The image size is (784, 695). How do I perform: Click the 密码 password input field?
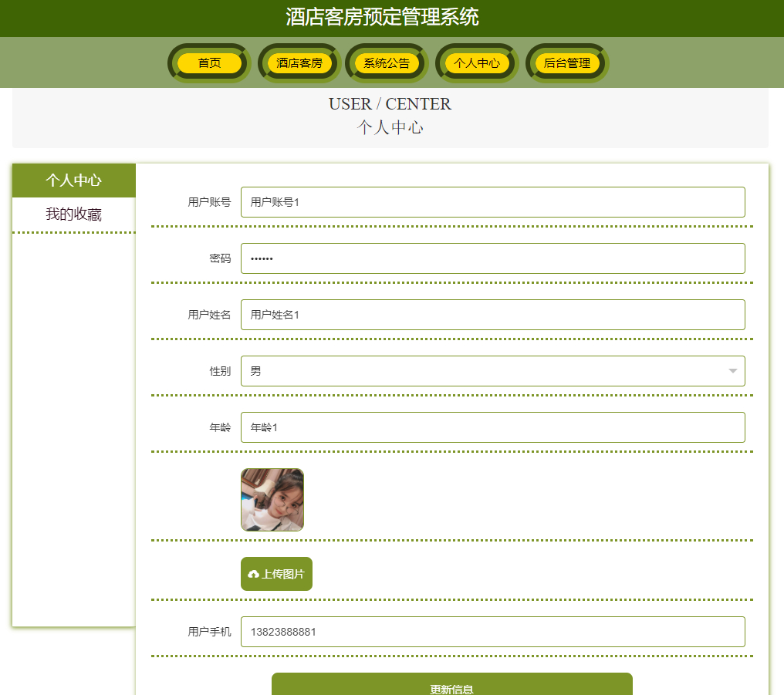[x=493, y=258]
